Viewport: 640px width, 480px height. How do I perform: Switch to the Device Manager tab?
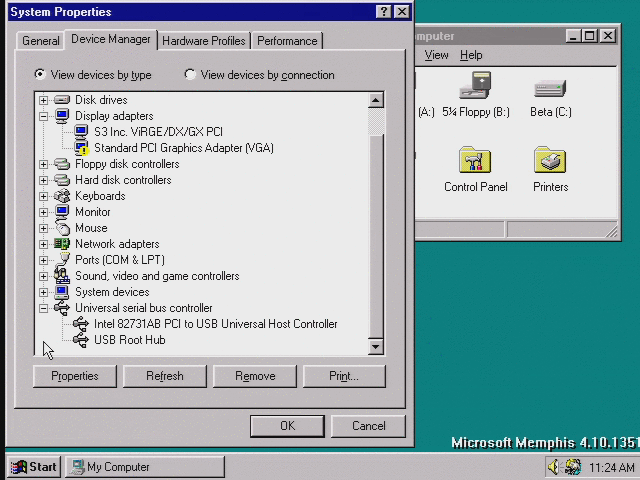point(111,39)
